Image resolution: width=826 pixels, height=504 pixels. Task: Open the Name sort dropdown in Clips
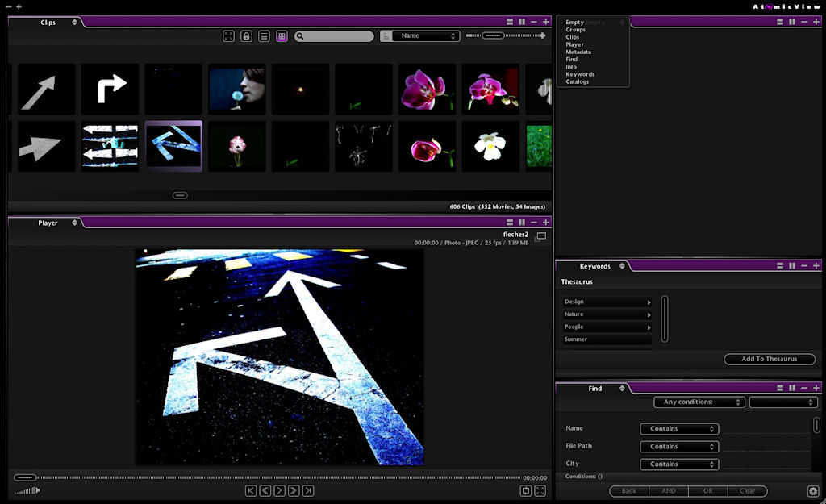coord(424,36)
